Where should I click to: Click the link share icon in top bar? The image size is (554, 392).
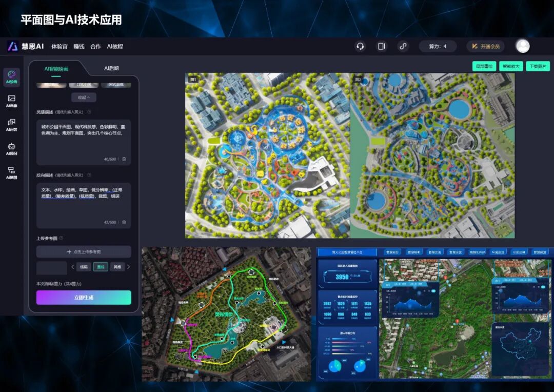coord(403,46)
